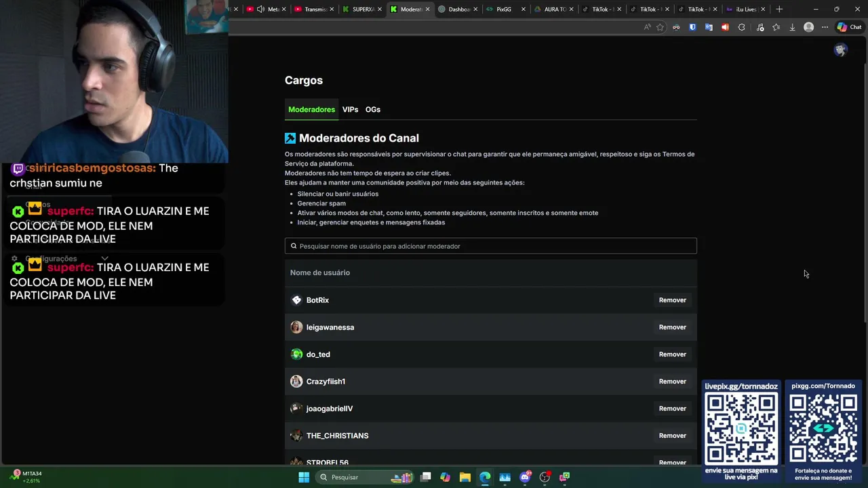Open the OGs tab
The width and height of the screenshot is (868, 488).
[x=373, y=109]
